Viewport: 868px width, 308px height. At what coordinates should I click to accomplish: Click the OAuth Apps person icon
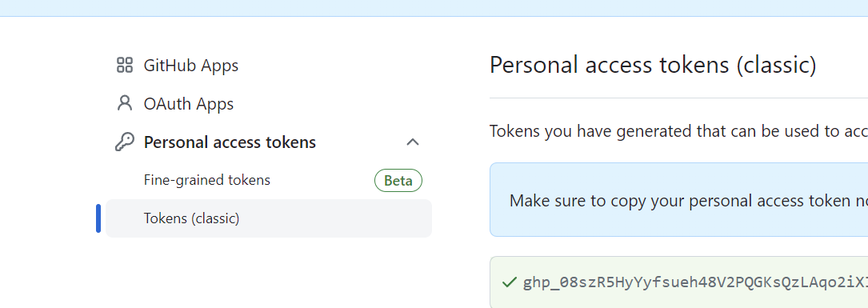click(125, 103)
